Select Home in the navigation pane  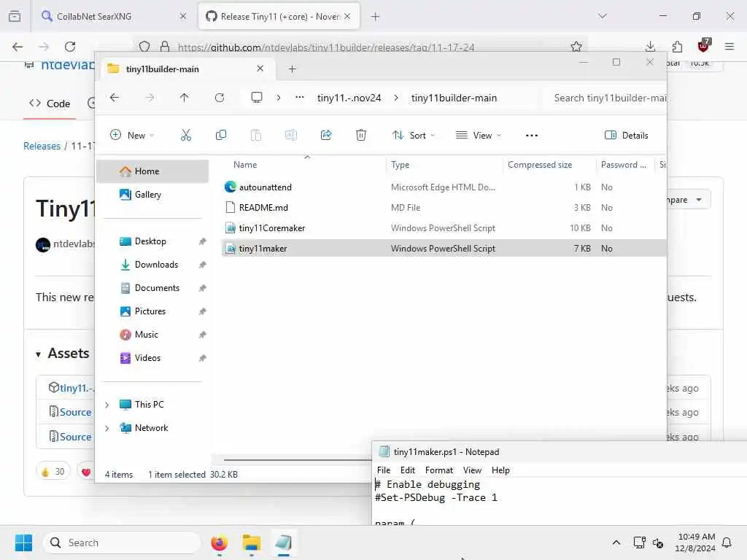(x=152, y=171)
